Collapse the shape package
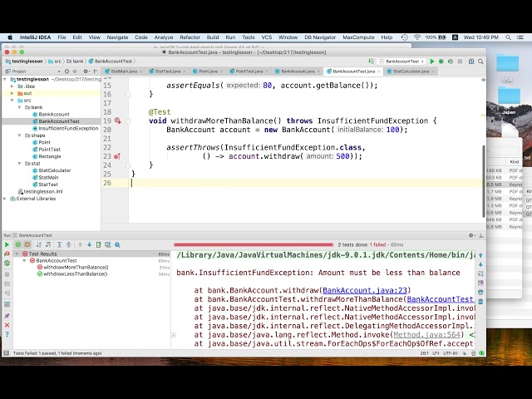The width and height of the screenshot is (532, 399). click(19, 135)
